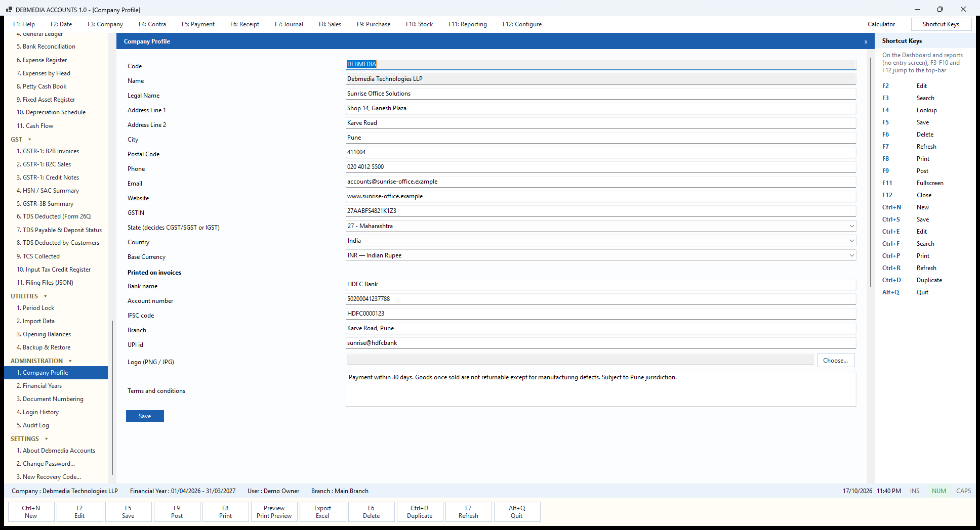The image size is (980, 530).
Task: Click the sidebar vertical scrollbar
Action: click(112, 398)
